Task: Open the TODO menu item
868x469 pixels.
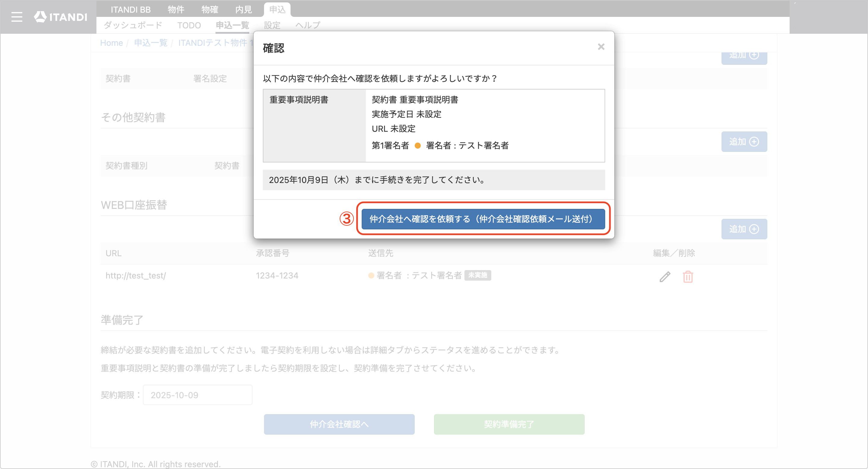Action: [x=189, y=25]
